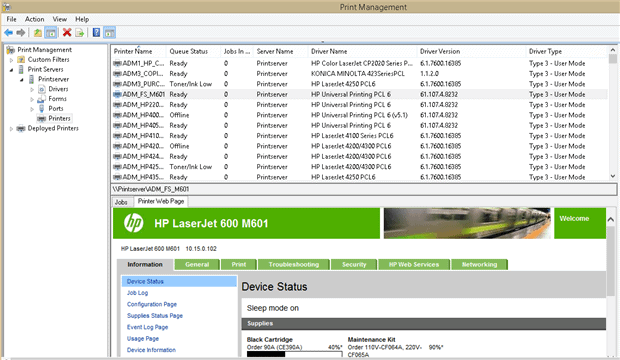Open the File menu
The height and width of the screenshot is (360, 620).
tap(11, 19)
